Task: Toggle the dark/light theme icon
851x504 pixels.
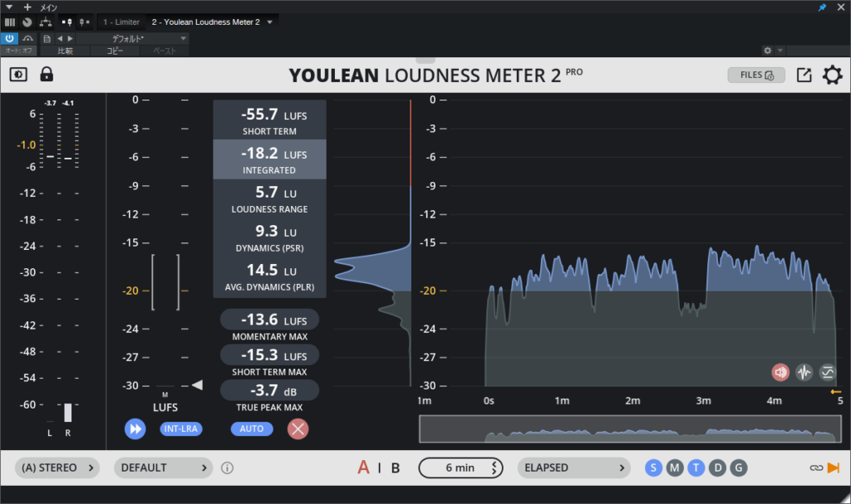Action: pos(18,75)
